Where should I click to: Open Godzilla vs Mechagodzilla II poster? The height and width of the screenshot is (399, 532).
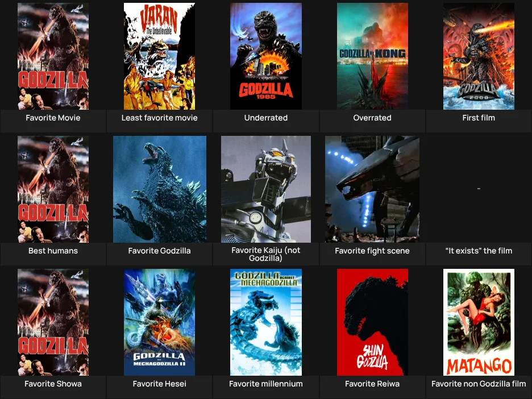pyautogui.click(x=160, y=322)
